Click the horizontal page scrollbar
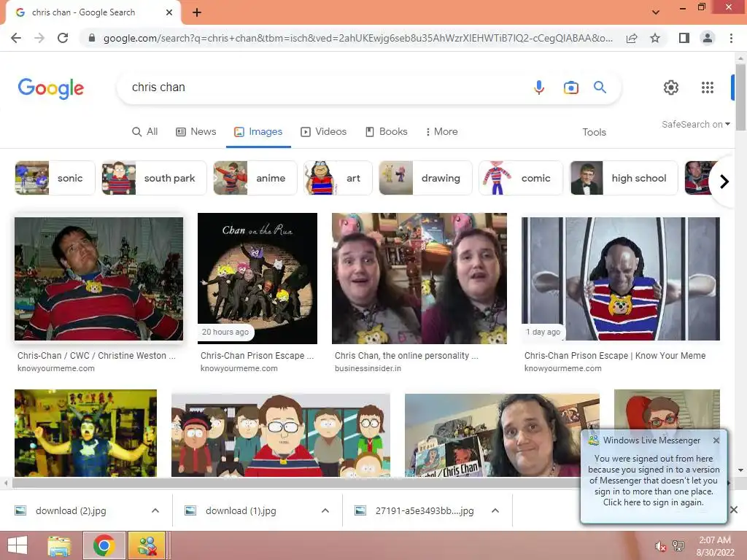Image resolution: width=747 pixels, height=560 pixels. 298,483
